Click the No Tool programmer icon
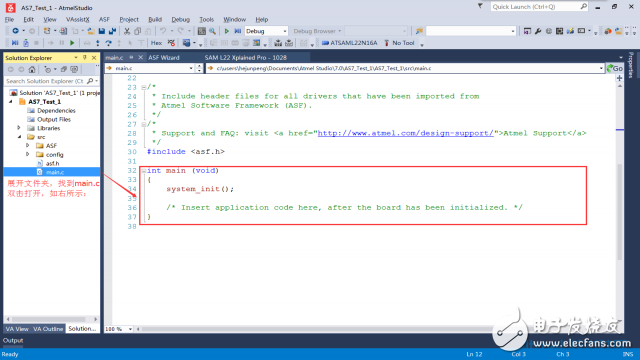Screen dimensions: 640x360 [x=387, y=43]
